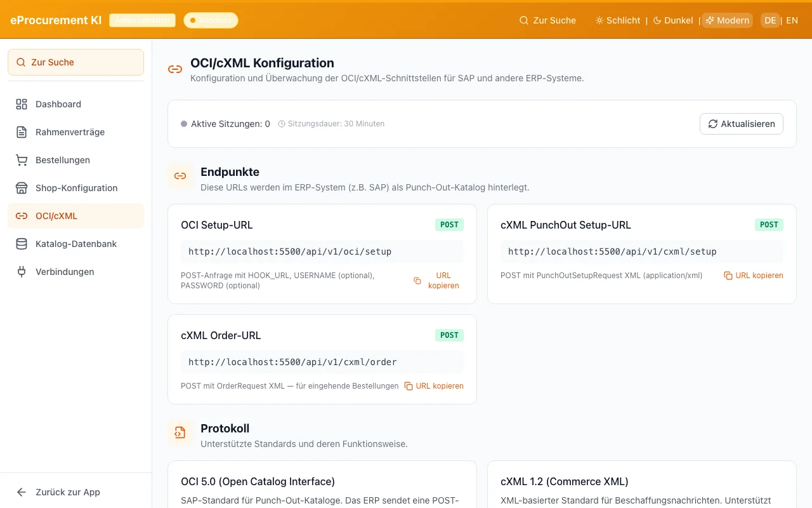Image resolution: width=812 pixels, height=508 pixels.
Task: Click the magnifier icon in the sidebar search
Action: (x=20, y=62)
